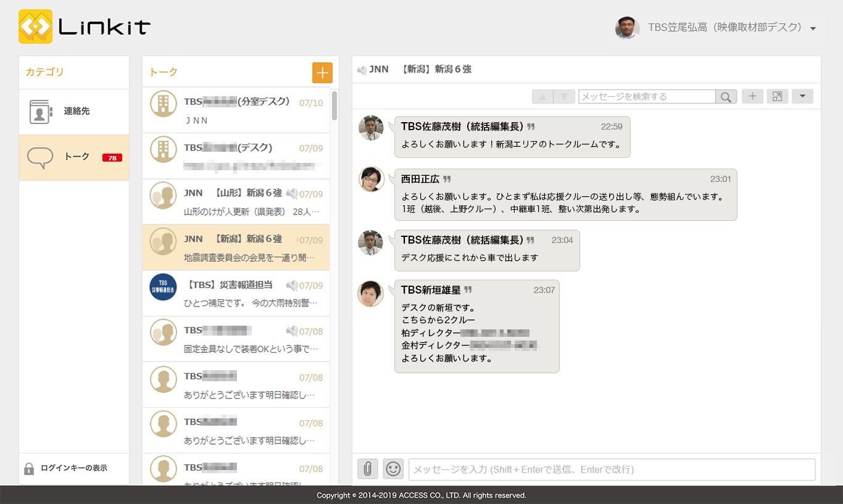Open the emoji picker smiley button
This screenshot has height=504, width=843.
pyautogui.click(x=393, y=469)
